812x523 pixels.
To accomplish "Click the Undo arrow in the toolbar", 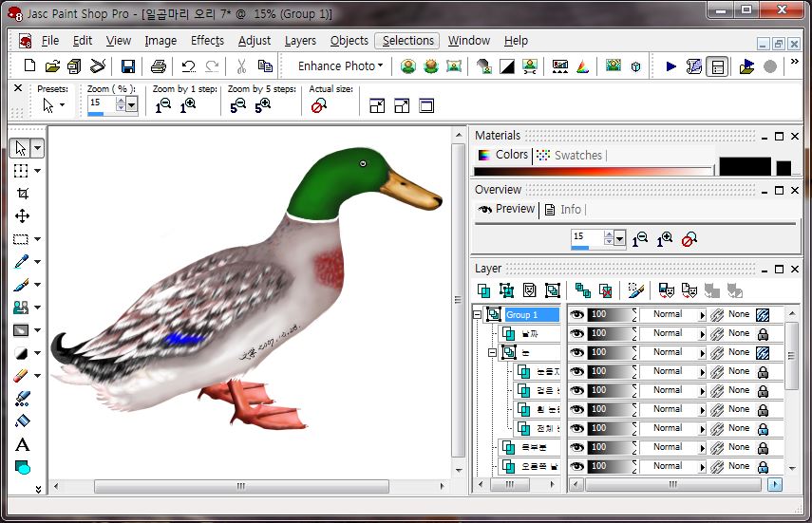I will (188, 66).
